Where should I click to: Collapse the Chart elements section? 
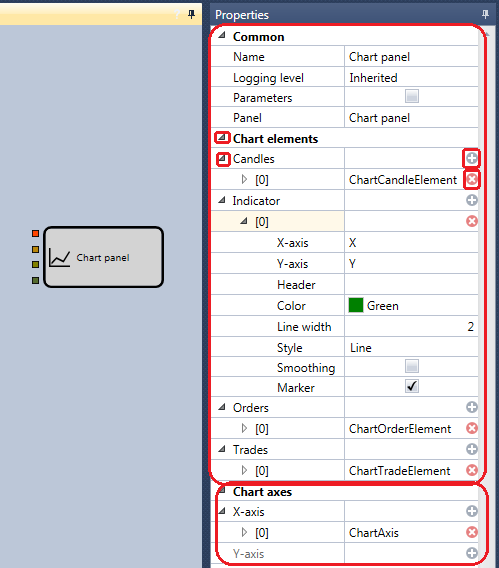click(222, 137)
